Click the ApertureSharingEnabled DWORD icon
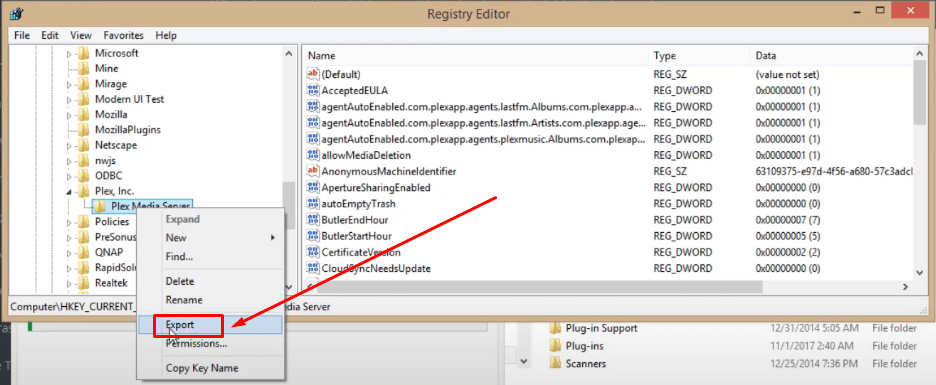This screenshot has height=385, width=936. [313, 187]
